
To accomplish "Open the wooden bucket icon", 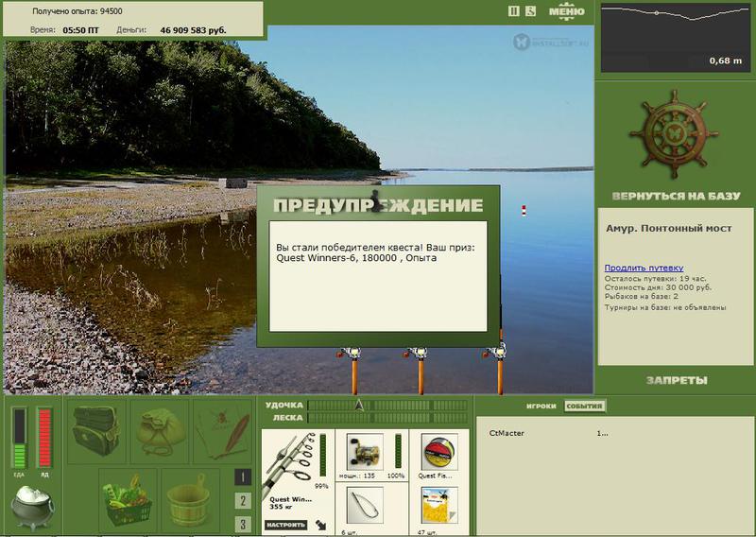I will tap(190, 499).
